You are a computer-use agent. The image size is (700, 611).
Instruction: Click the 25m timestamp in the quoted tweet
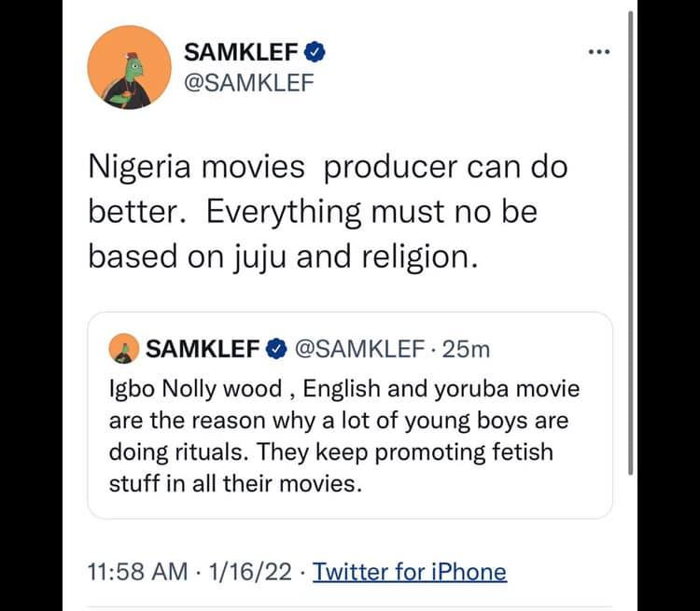(467, 350)
